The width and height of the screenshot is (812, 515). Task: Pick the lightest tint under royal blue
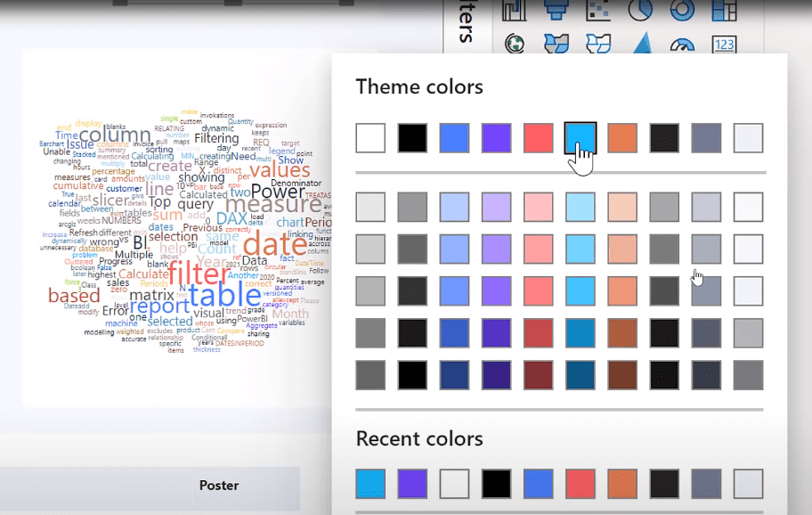click(454, 207)
